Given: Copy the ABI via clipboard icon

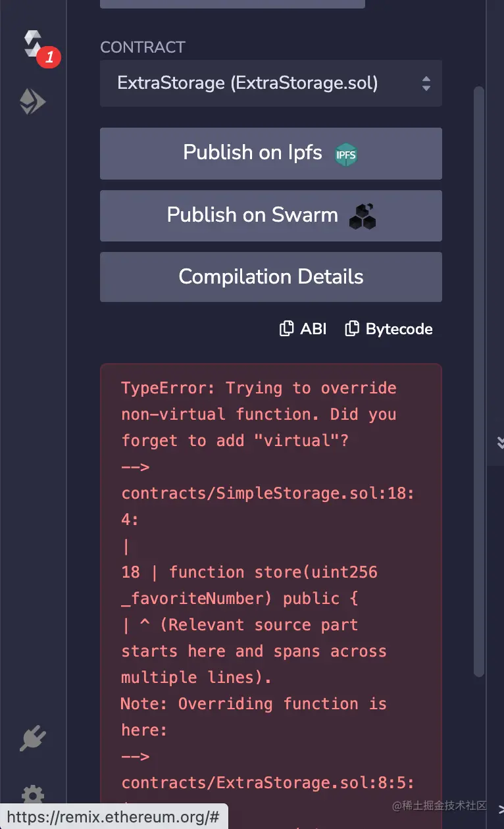Looking at the screenshot, I should click(286, 329).
